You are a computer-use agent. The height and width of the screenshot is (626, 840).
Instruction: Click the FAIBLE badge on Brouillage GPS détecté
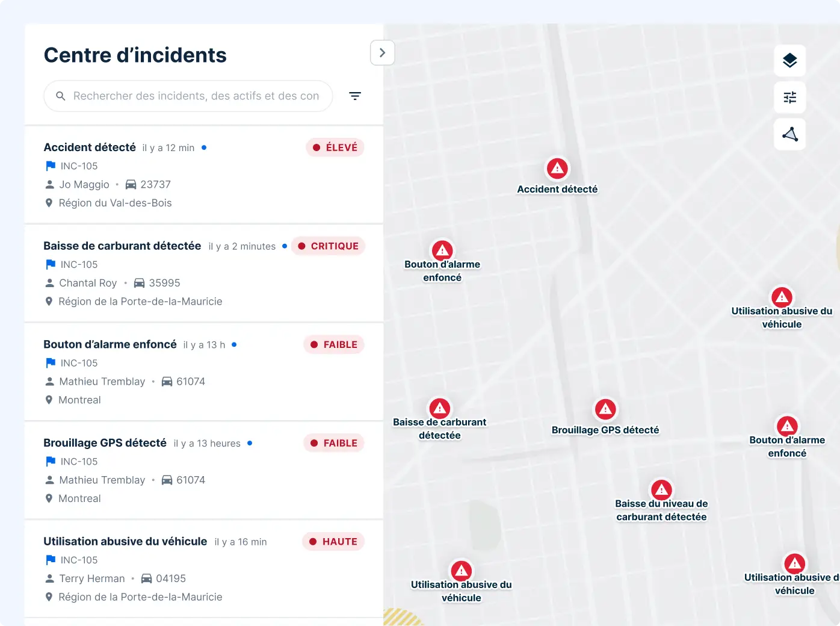(x=334, y=443)
